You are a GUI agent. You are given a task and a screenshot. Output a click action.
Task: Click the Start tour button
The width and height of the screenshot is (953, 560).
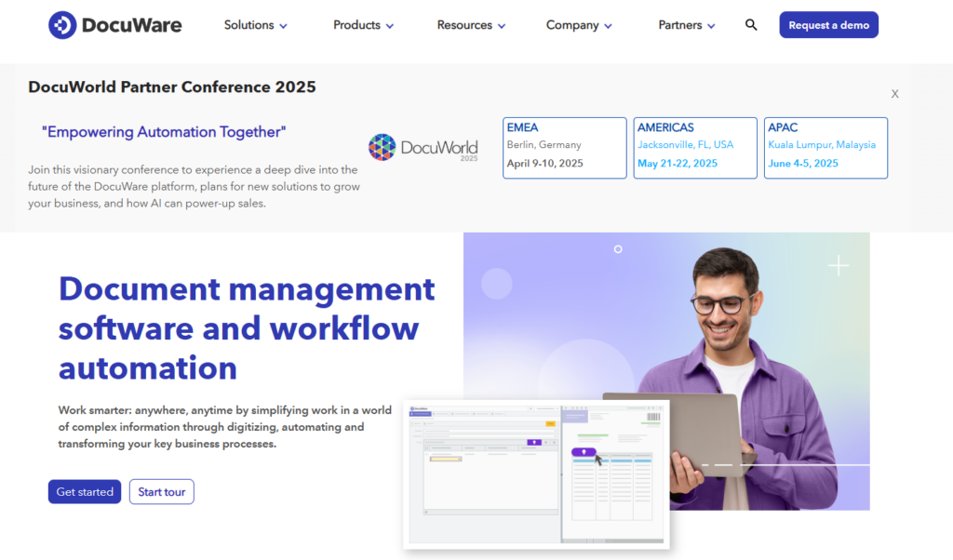click(x=162, y=492)
